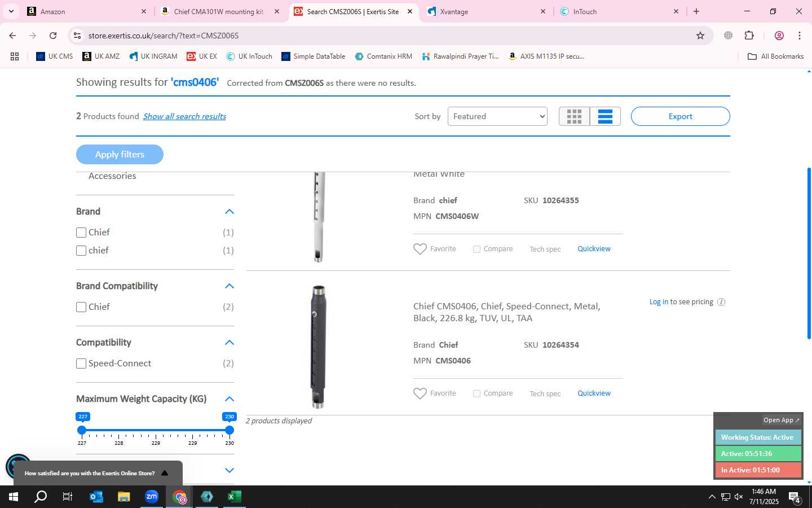Screen dimensions: 812x508
Task: Open UK CMS bookmark
Action: (x=55, y=56)
